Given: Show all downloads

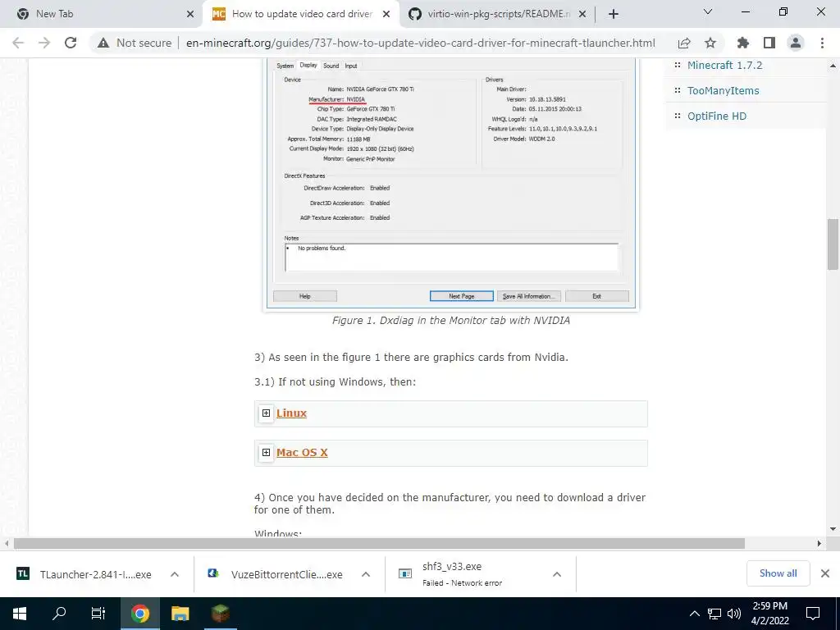Looking at the screenshot, I should tap(778, 573).
